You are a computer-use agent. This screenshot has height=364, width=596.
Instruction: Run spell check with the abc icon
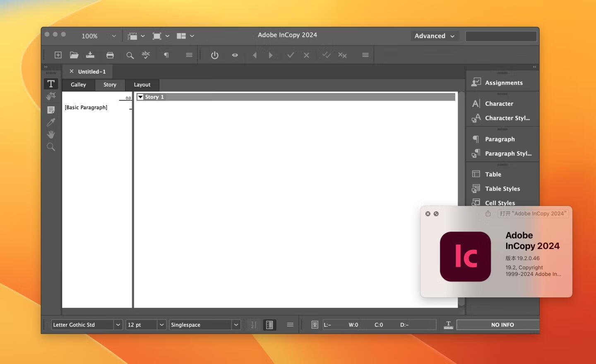(146, 55)
